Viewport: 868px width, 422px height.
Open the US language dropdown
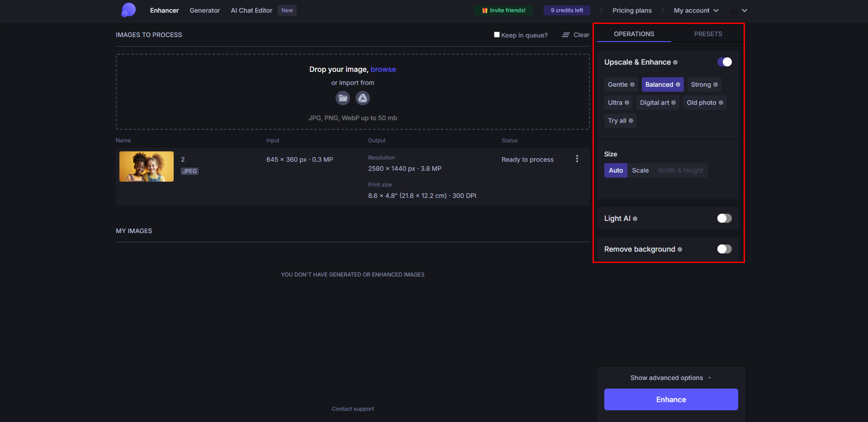(x=738, y=10)
